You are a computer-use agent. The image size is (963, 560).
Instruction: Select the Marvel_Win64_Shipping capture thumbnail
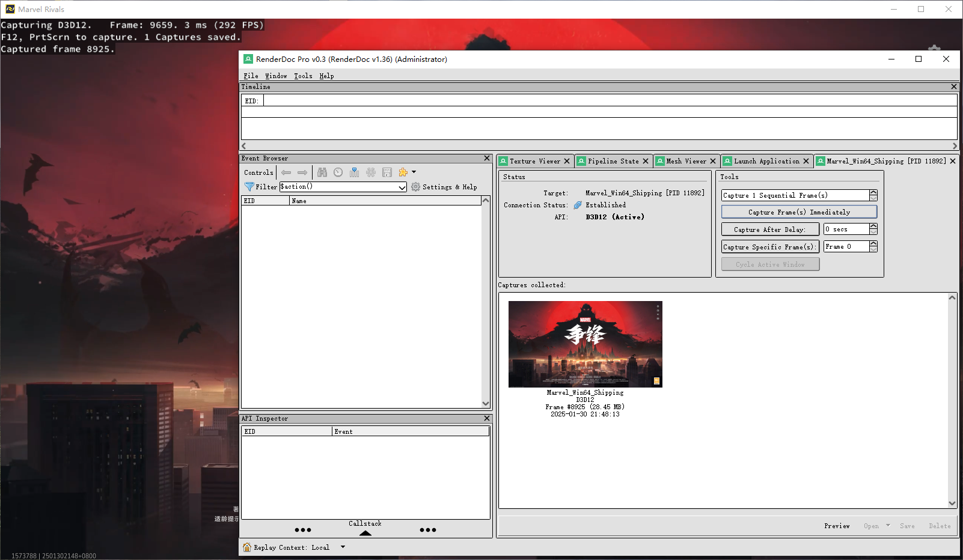585,344
